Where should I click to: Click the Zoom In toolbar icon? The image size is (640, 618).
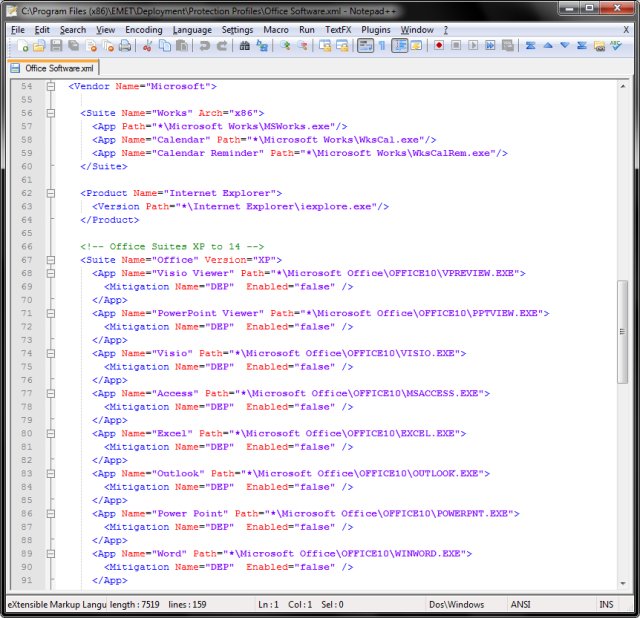click(x=286, y=46)
